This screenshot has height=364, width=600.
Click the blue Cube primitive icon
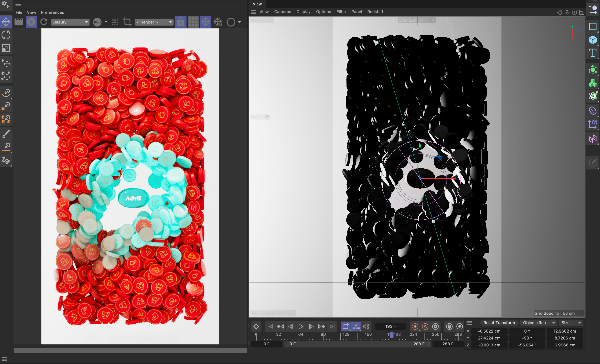[x=593, y=40]
